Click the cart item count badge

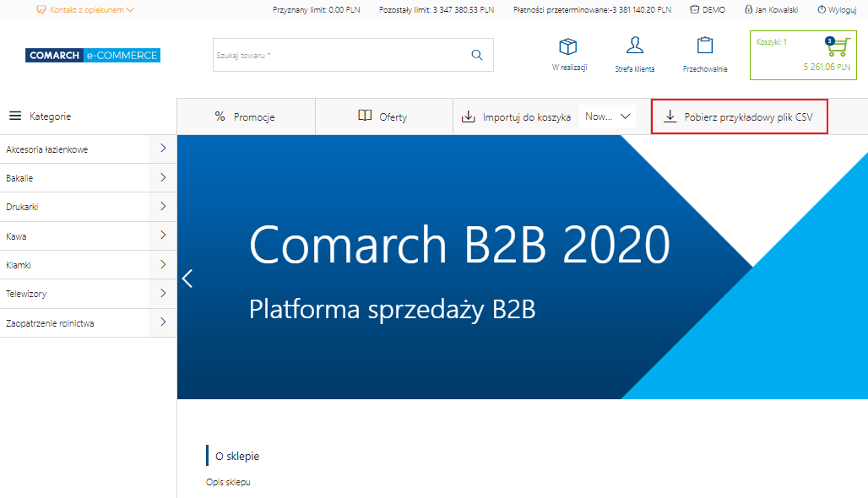(x=829, y=41)
